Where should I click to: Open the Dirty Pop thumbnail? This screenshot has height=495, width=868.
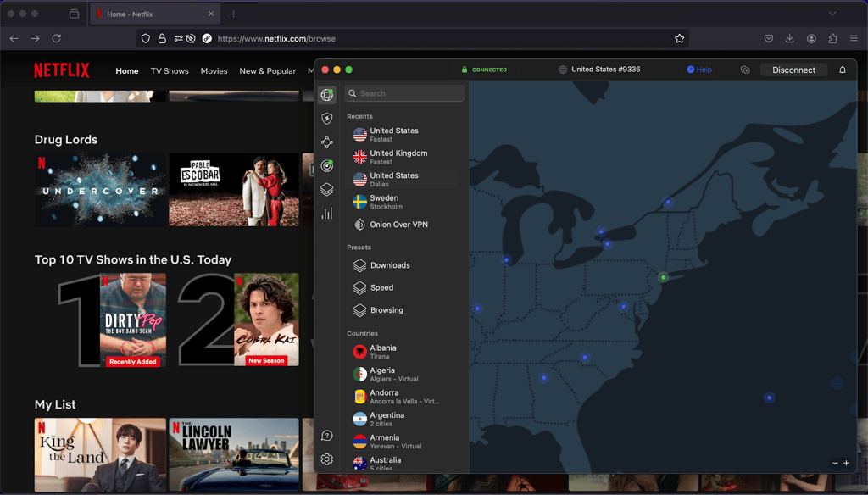[133, 320]
